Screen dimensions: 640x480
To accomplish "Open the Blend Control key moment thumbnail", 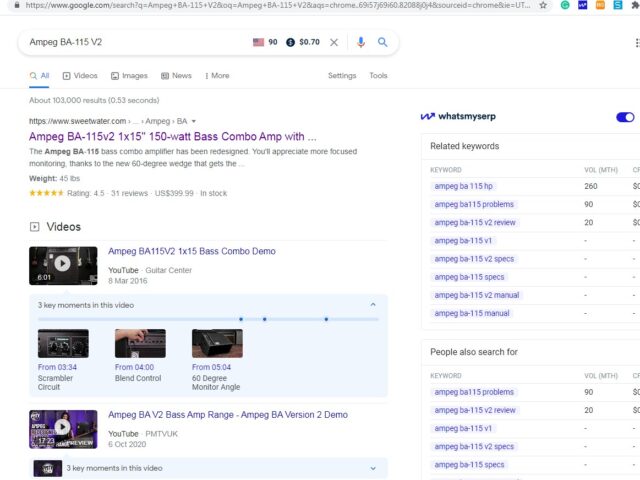I will [140, 343].
